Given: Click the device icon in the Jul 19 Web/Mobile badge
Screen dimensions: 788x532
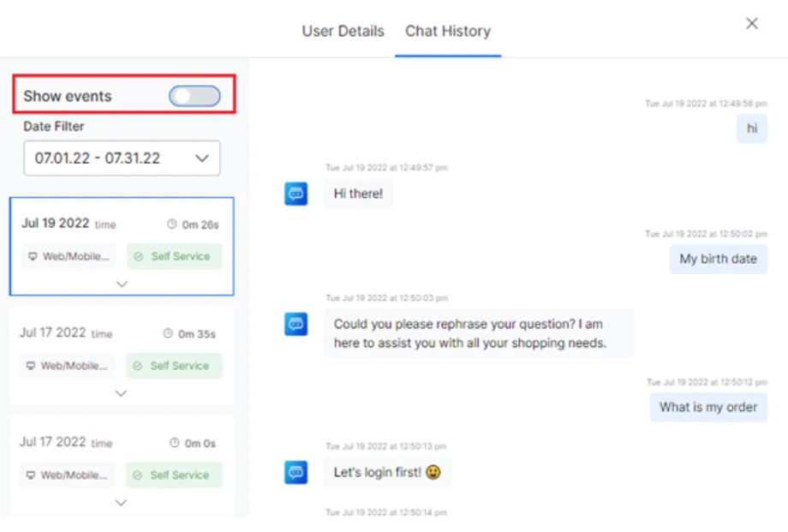Looking at the screenshot, I should (x=32, y=256).
